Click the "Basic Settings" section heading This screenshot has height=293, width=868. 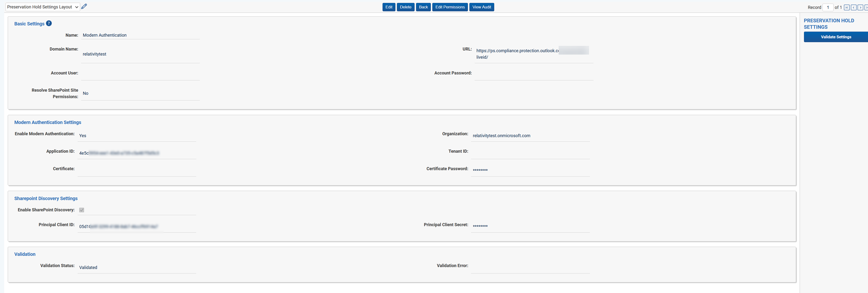[29, 24]
